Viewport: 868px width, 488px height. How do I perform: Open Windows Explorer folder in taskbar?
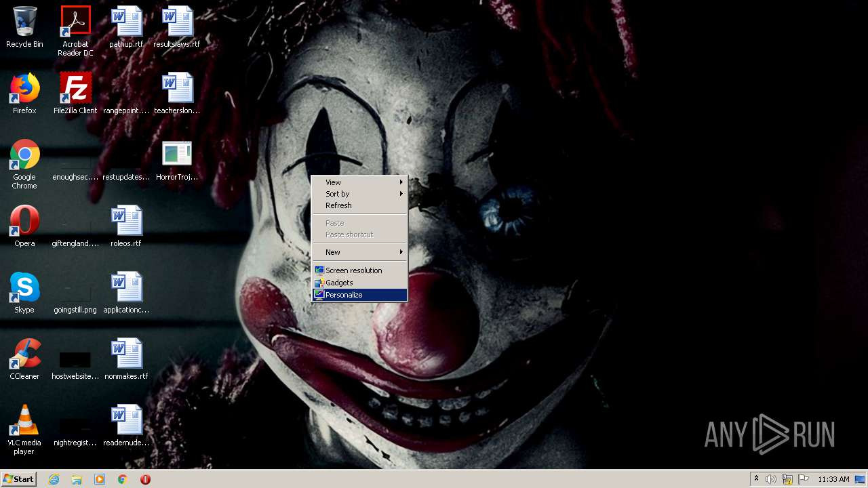[77, 479]
